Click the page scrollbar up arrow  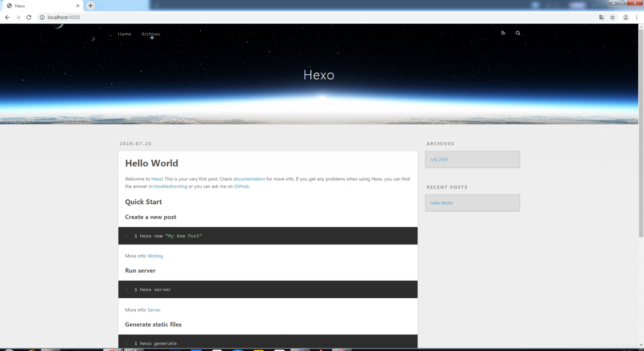(x=641, y=26)
